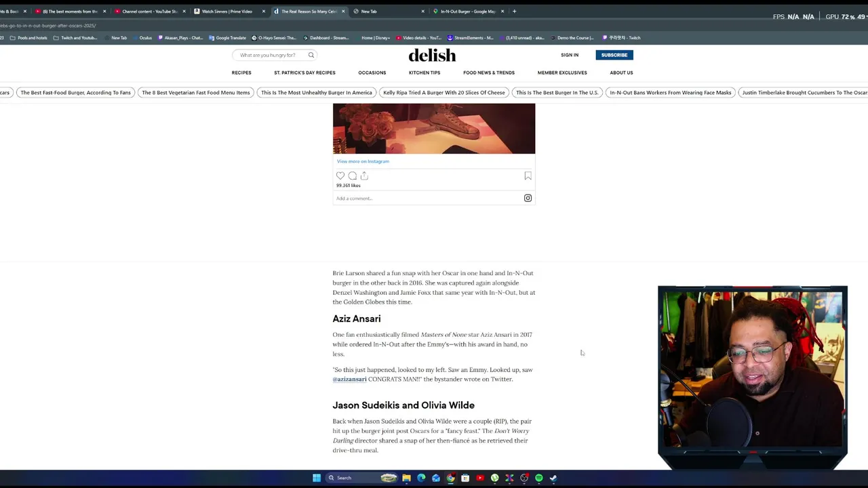The width and height of the screenshot is (868, 488).
Task: Close the Watch Sinners Prime Video tab
Action: pyautogui.click(x=264, y=12)
